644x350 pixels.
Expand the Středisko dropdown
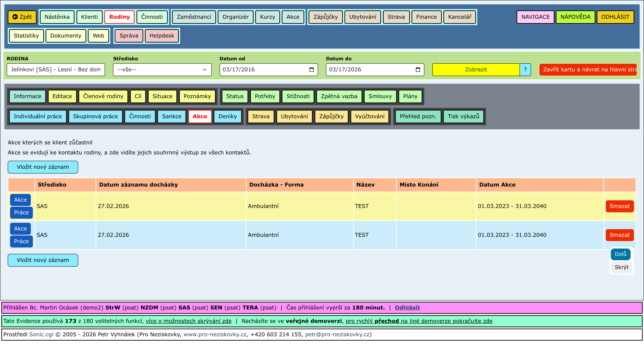click(x=162, y=69)
